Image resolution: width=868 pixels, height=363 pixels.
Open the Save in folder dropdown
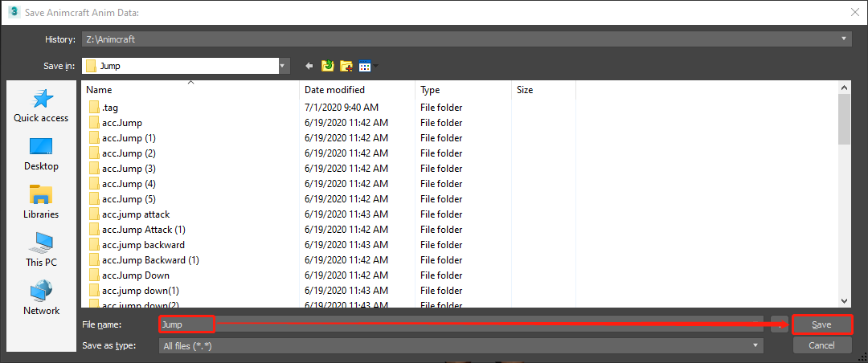point(284,66)
